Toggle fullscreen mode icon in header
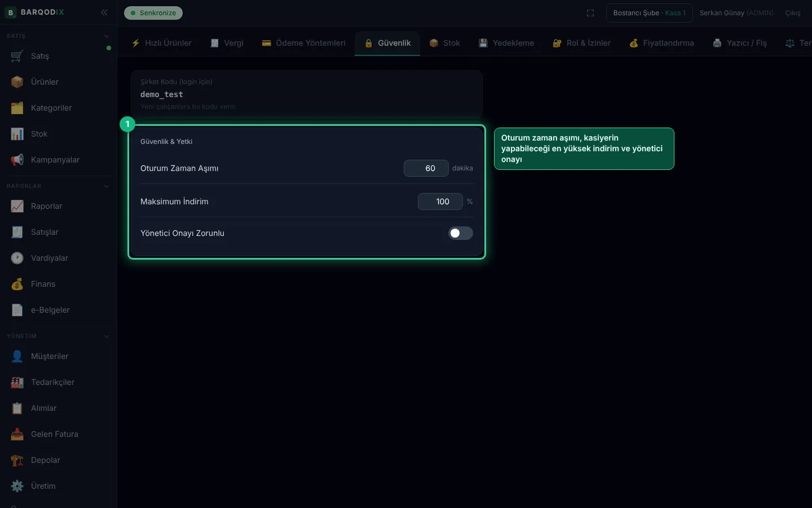The image size is (812, 508). click(590, 13)
